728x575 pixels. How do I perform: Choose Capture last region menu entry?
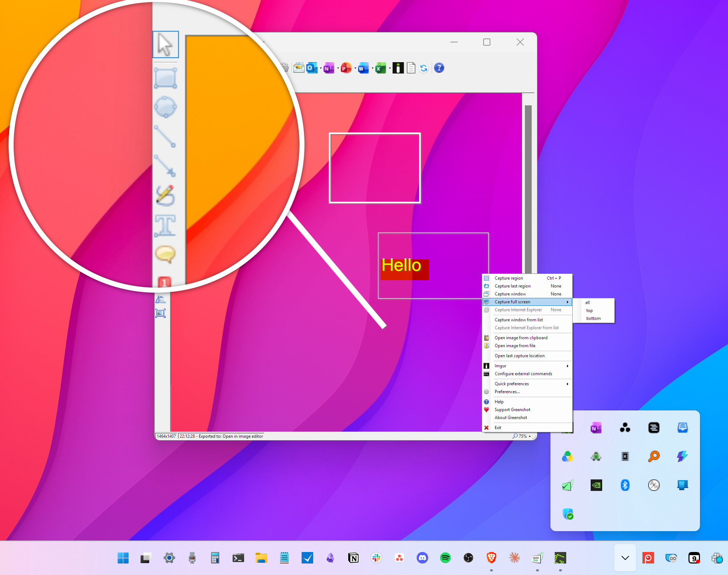(527, 286)
